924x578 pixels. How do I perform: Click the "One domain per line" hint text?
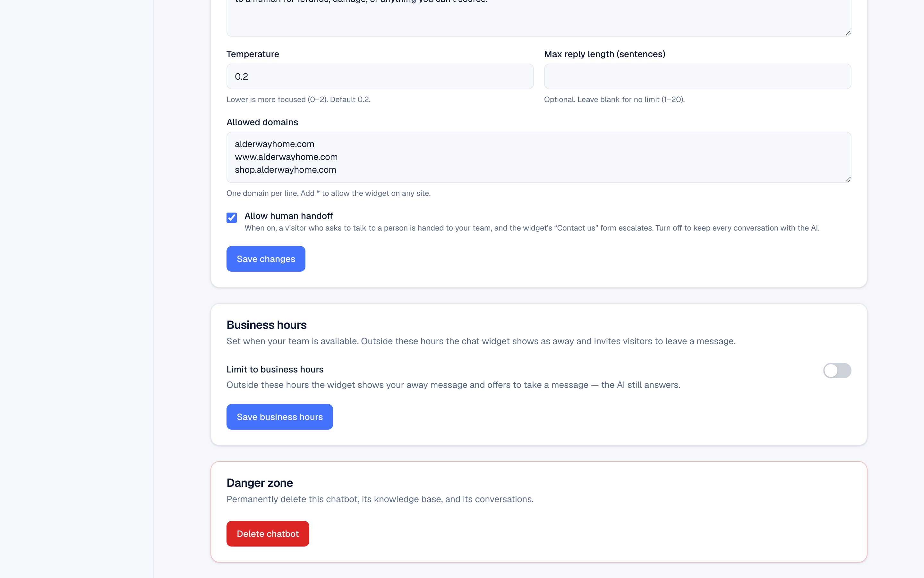(328, 193)
